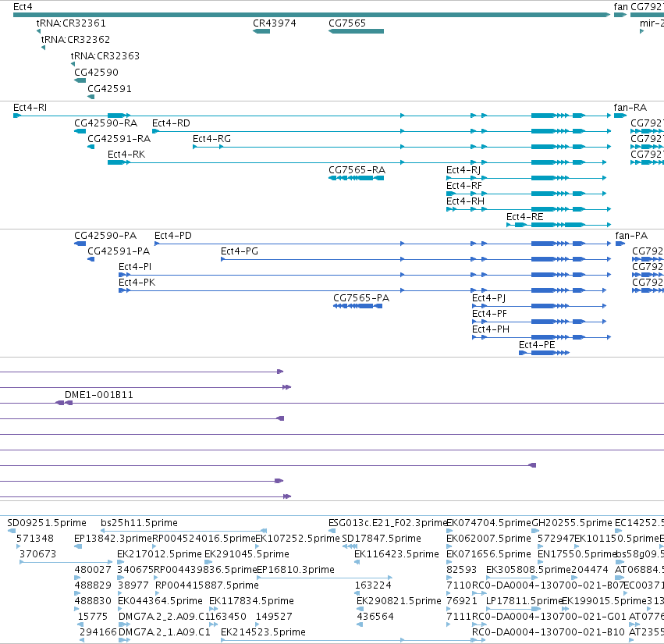The height and width of the screenshot is (644, 664).
Task: Open EST EK214523.5prime label
Action: [x=263, y=632]
